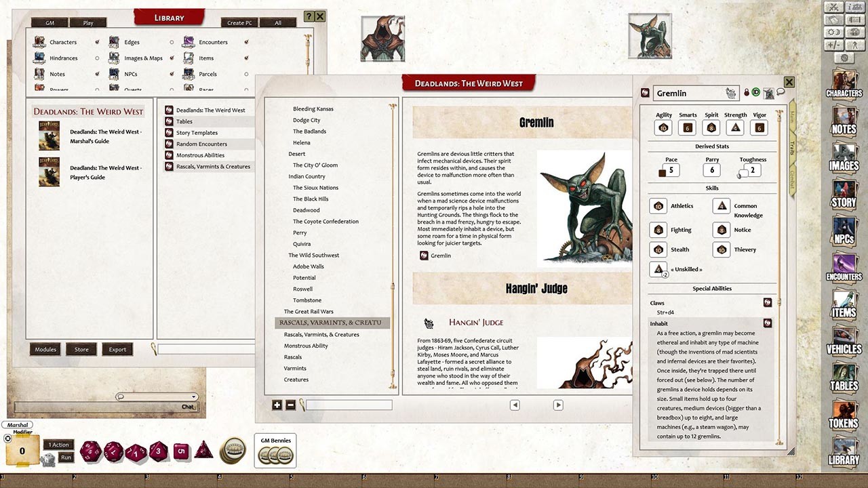Open the light/dark mode toolbar icon
Image resolution: width=868 pixels, height=488 pixels.
tap(833, 31)
